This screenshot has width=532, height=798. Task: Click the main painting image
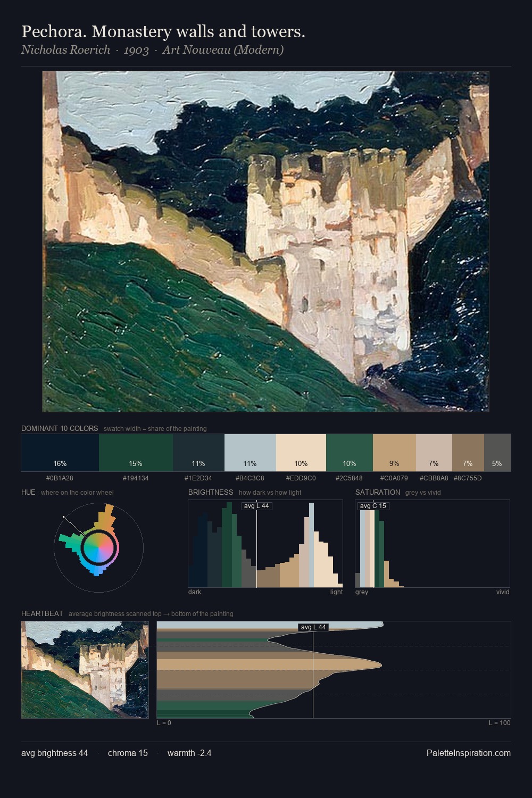265,242
